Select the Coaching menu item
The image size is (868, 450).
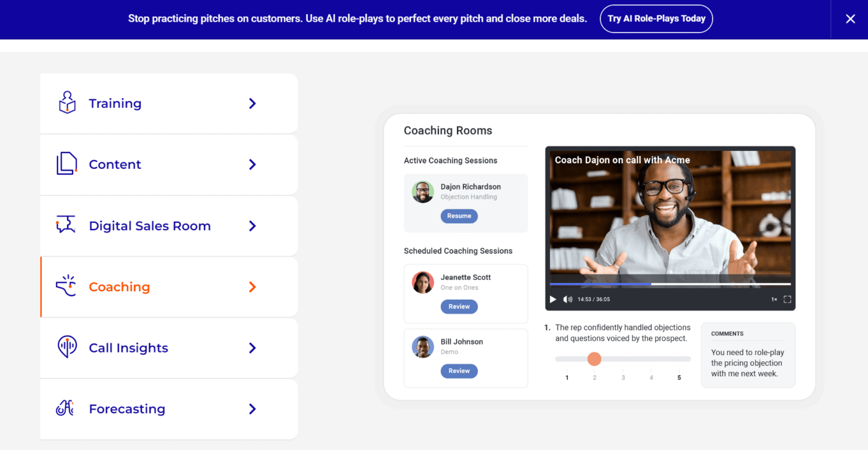point(169,287)
